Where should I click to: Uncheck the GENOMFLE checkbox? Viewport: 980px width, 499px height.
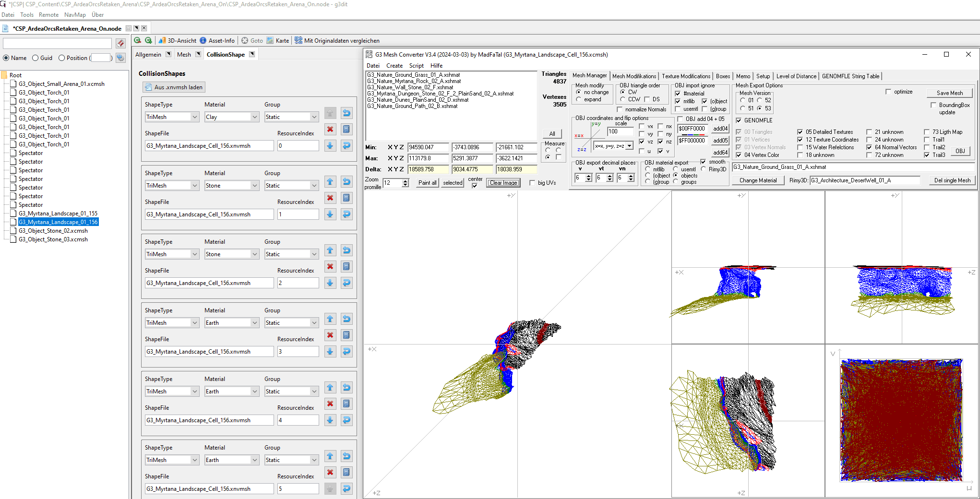tap(739, 120)
